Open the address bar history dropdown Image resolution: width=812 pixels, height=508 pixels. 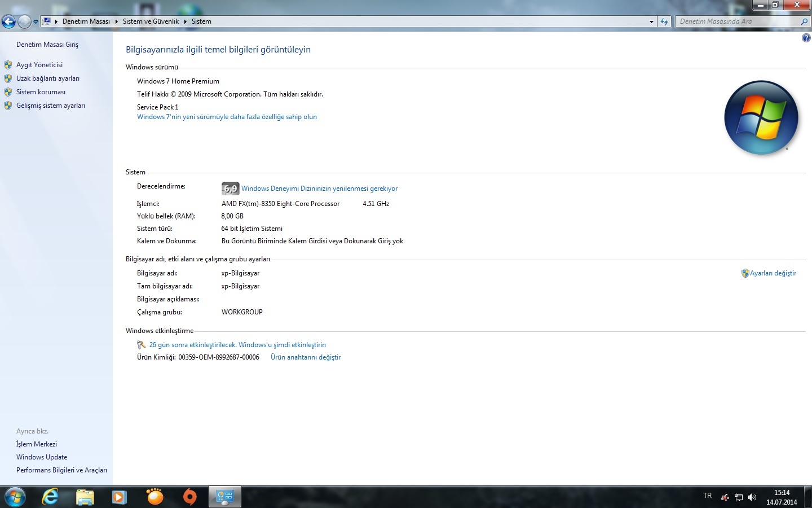tap(651, 21)
